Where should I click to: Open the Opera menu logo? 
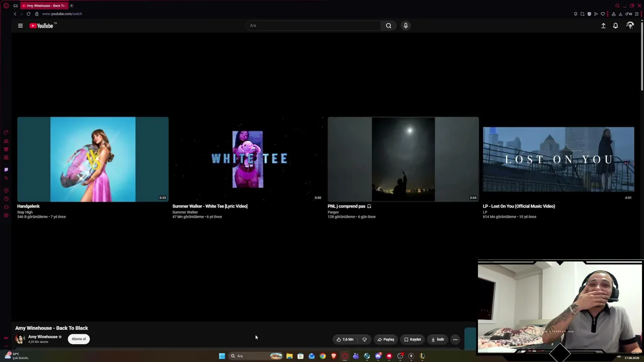coord(6,6)
